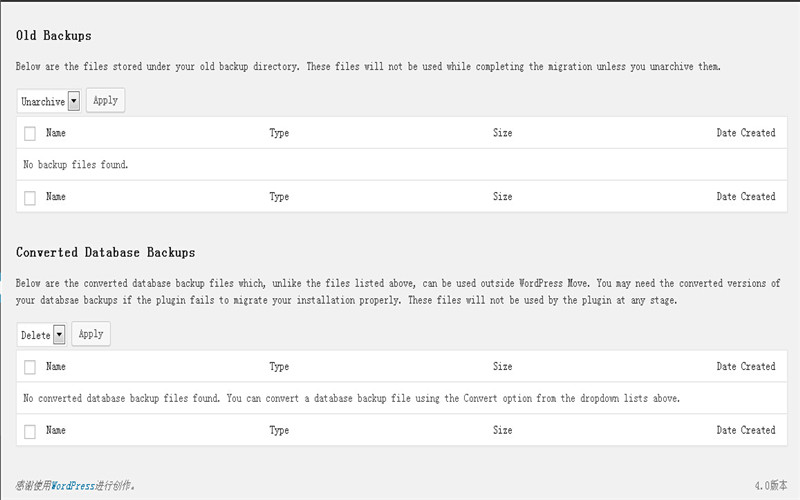The height and width of the screenshot is (500, 800).
Task: Open the Delete bulk action dropdown
Action: point(43,335)
